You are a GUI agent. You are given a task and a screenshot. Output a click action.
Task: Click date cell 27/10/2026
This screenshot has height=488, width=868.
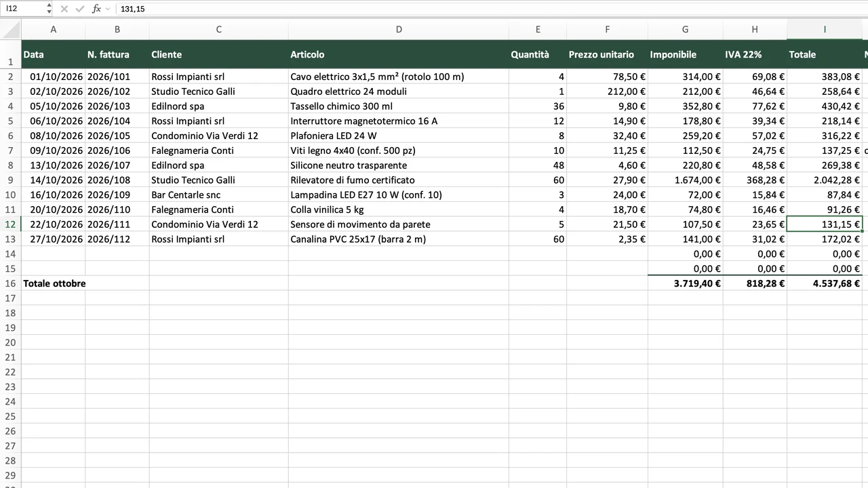tap(54, 239)
